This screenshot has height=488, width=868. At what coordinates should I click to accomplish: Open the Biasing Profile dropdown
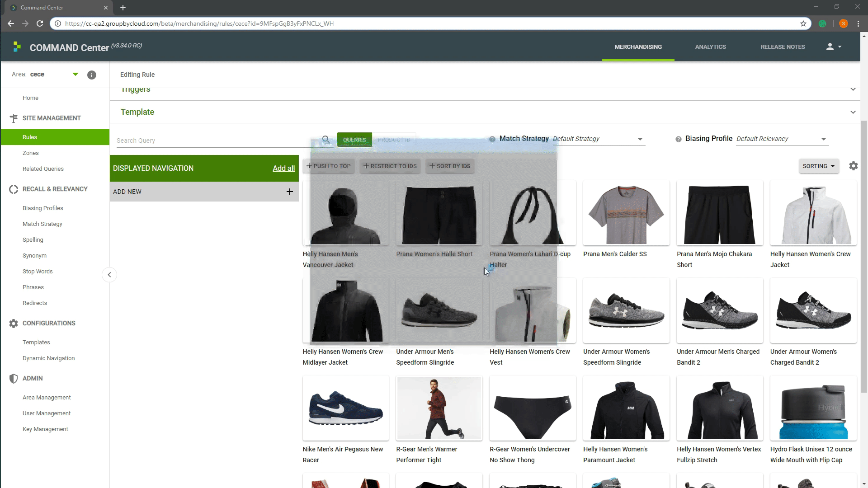pos(782,139)
